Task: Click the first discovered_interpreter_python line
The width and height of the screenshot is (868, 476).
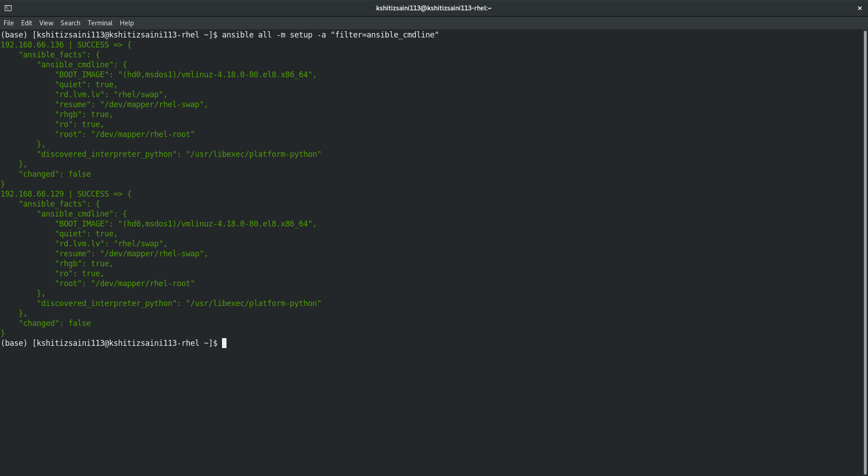Action: coord(179,154)
